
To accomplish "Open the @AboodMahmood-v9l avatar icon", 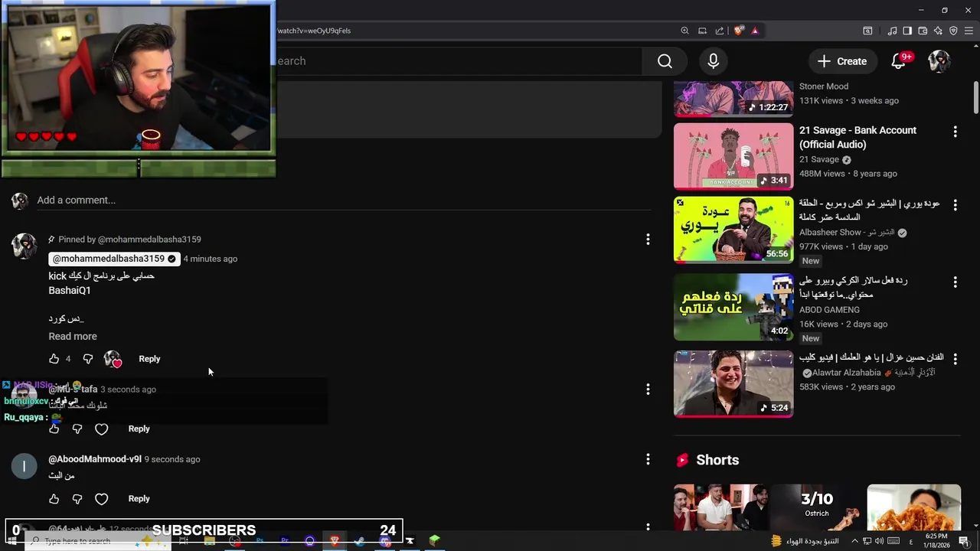I will click(x=24, y=466).
